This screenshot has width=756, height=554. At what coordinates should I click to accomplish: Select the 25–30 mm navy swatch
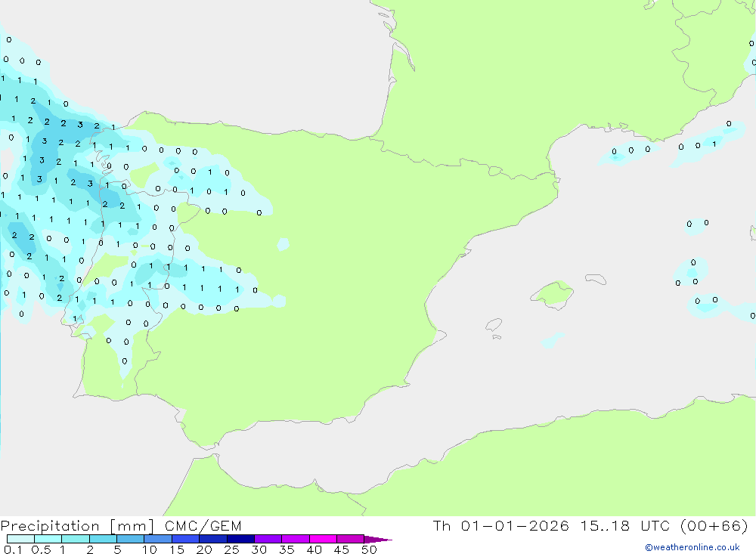(x=240, y=539)
